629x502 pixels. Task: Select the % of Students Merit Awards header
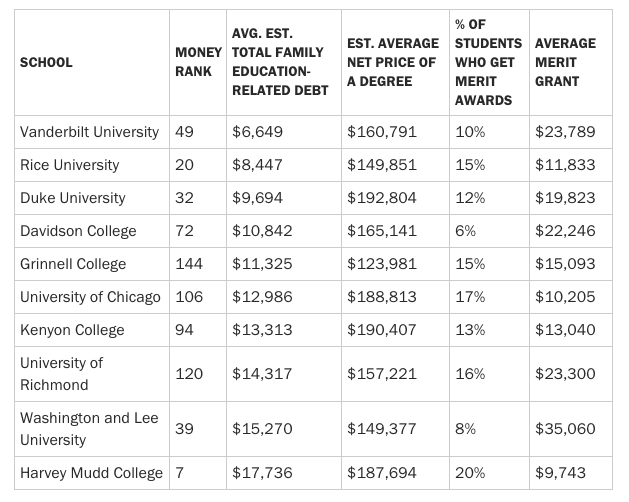click(x=488, y=62)
